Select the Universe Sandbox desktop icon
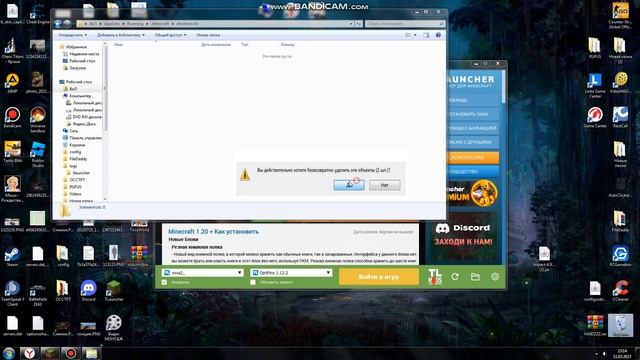 pyautogui.click(x=38, y=120)
